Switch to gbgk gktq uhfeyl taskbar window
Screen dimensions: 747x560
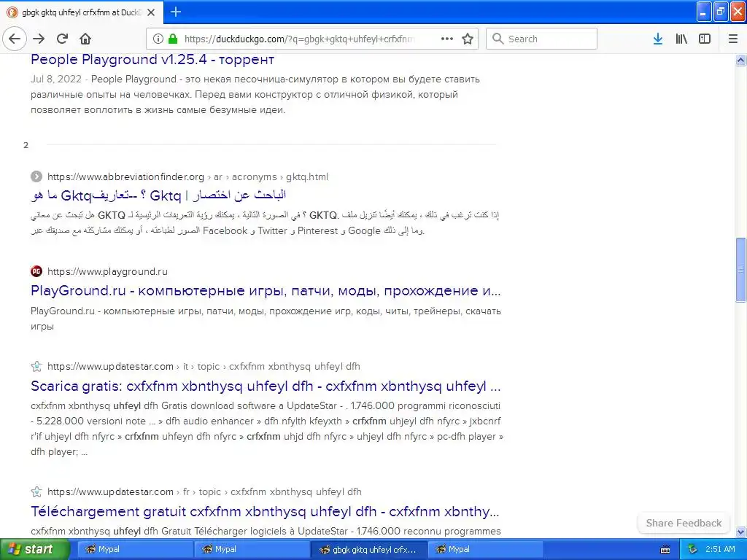[368, 549]
